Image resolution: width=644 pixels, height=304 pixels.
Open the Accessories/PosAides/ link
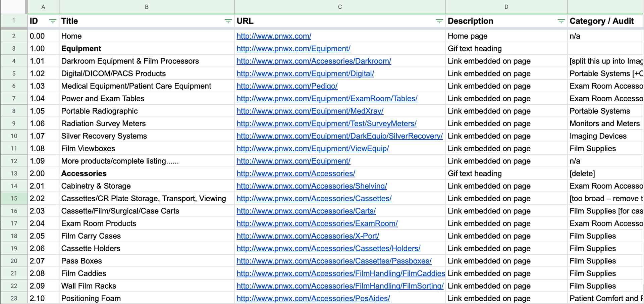(x=313, y=298)
